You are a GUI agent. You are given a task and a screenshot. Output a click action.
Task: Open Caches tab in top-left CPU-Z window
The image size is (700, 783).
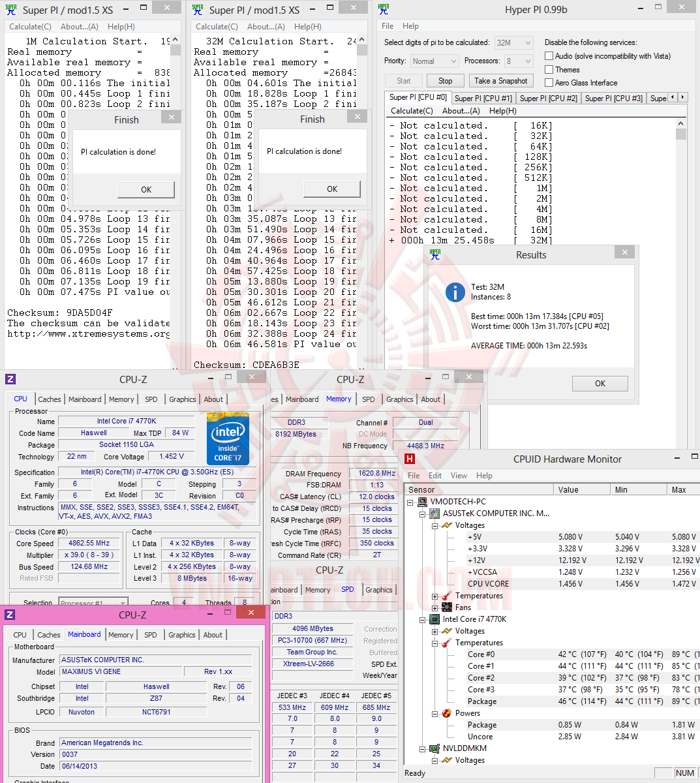50,399
